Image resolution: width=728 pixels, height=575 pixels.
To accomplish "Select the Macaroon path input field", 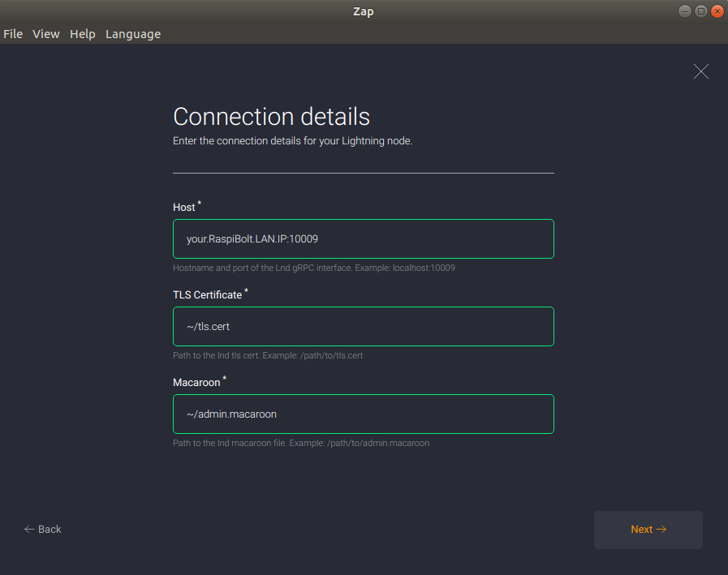I will click(x=363, y=414).
